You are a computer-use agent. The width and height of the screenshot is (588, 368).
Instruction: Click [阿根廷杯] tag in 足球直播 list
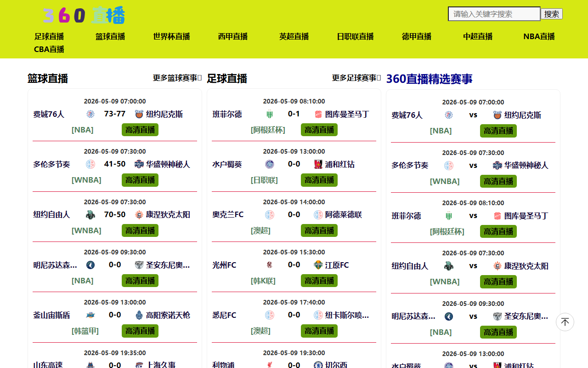[x=268, y=130]
